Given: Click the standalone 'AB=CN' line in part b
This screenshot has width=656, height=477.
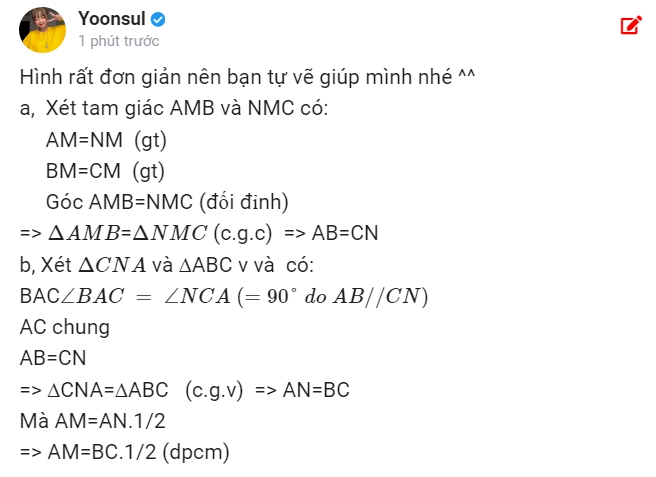Looking at the screenshot, I should 53,358.
